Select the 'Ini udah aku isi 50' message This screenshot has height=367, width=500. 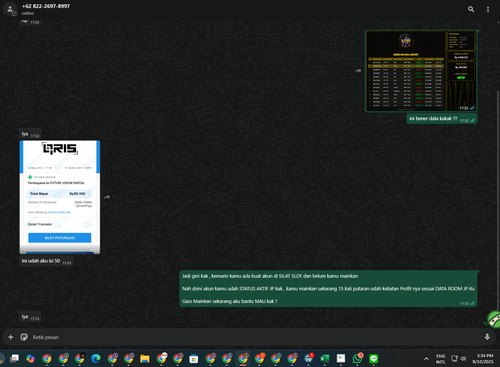pos(46,261)
